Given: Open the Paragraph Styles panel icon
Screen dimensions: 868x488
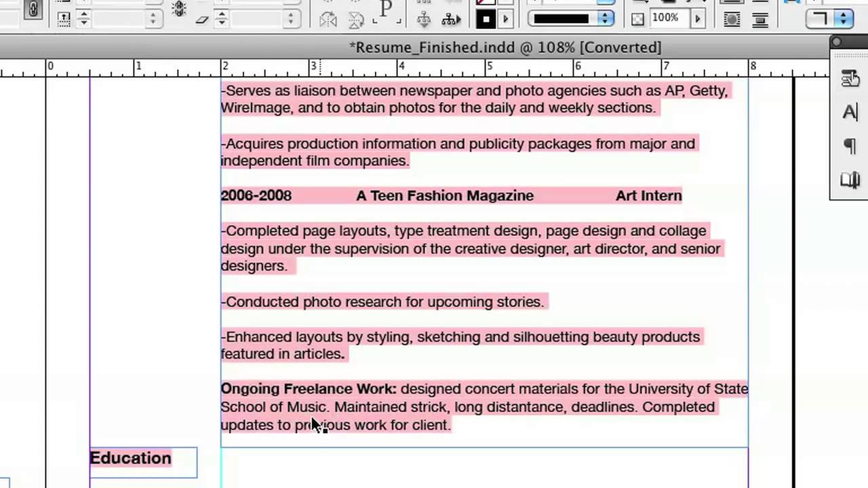Looking at the screenshot, I should tap(850, 146).
